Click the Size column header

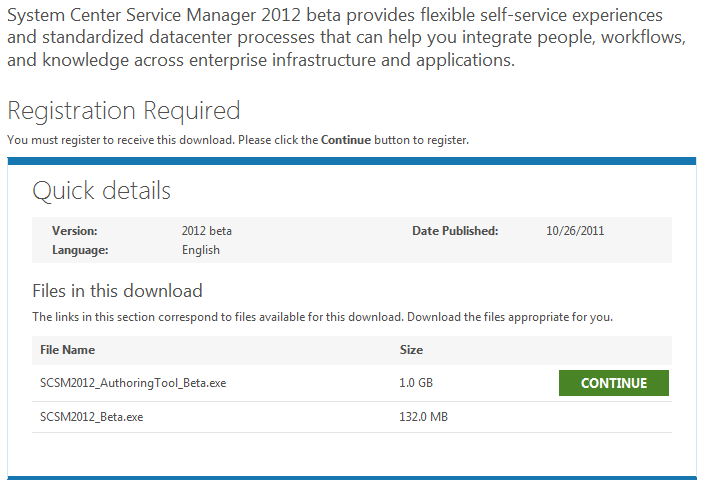pos(411,350)
